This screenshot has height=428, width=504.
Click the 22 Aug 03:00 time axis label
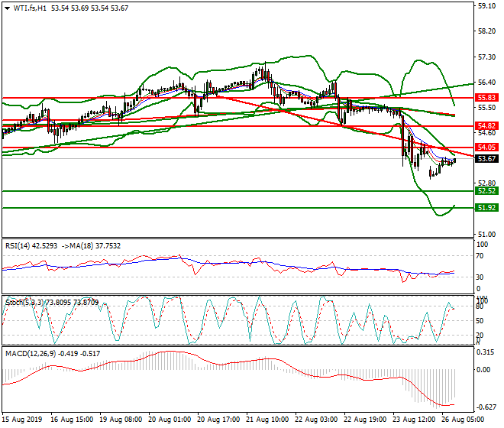pyautogui.click(x=316, y=420)
